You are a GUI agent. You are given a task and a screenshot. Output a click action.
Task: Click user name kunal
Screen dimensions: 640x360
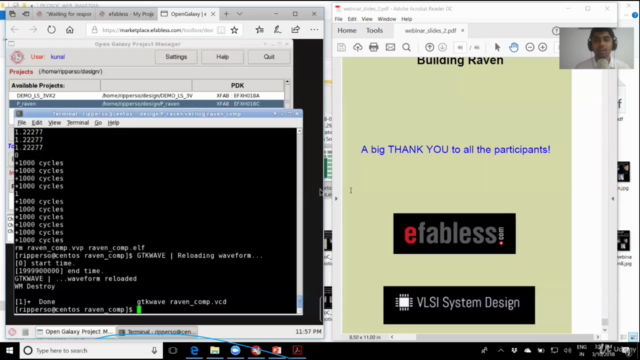tap(58, 57)
